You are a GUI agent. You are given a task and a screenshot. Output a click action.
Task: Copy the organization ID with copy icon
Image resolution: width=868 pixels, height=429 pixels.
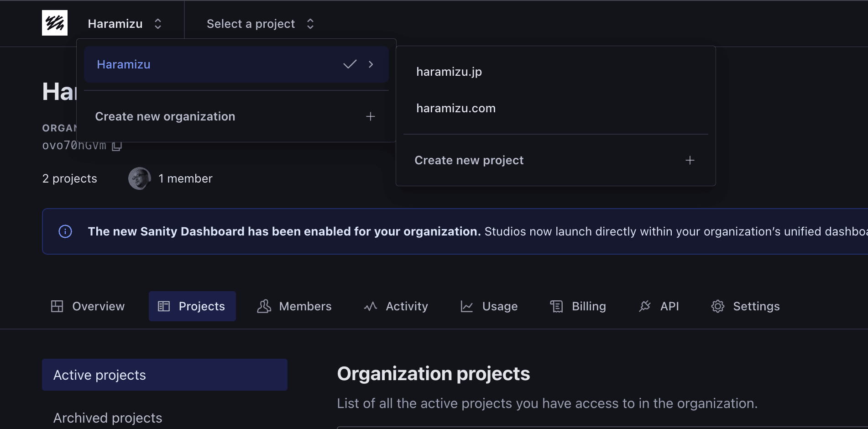(117, 146)
